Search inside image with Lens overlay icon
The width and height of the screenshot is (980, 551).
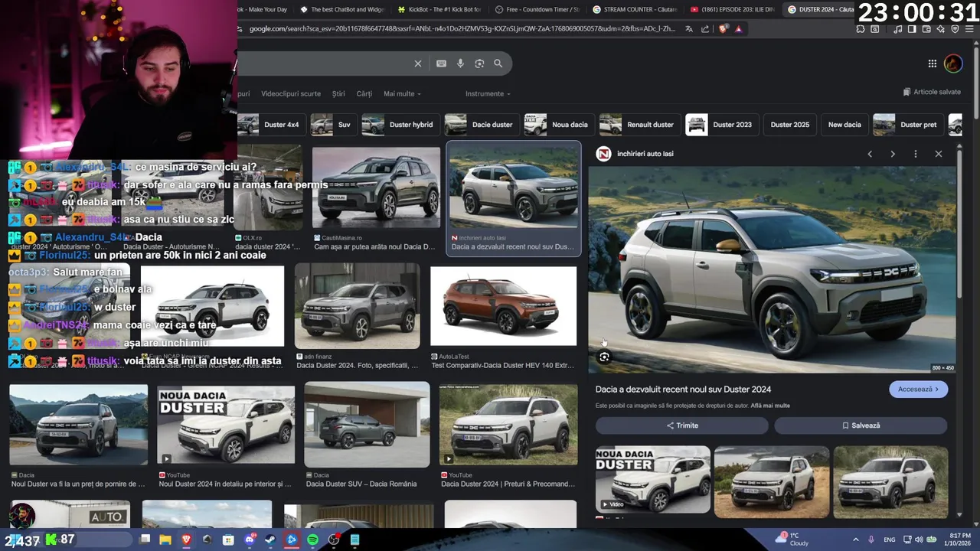(605, 357)
